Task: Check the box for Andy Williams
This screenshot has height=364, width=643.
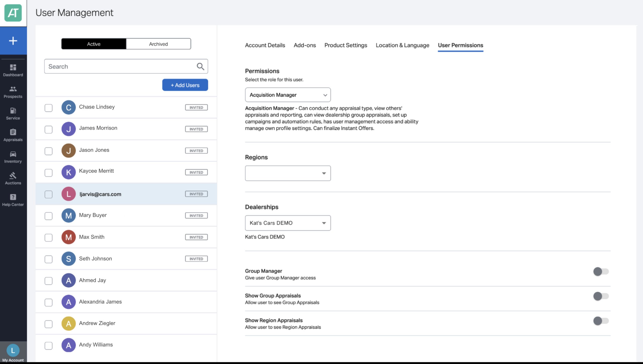Action: click(48, 345)
